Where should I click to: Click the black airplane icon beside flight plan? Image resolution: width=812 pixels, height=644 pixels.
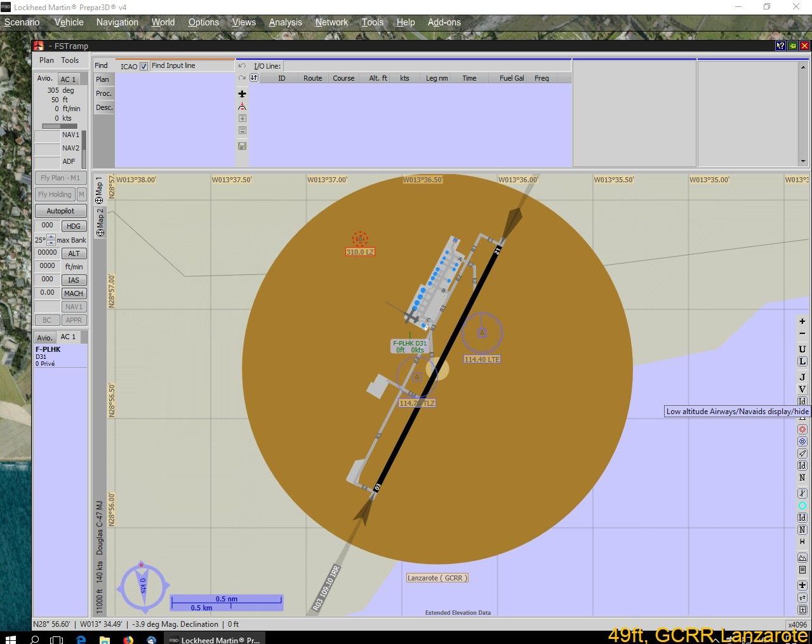click(242, 94)
